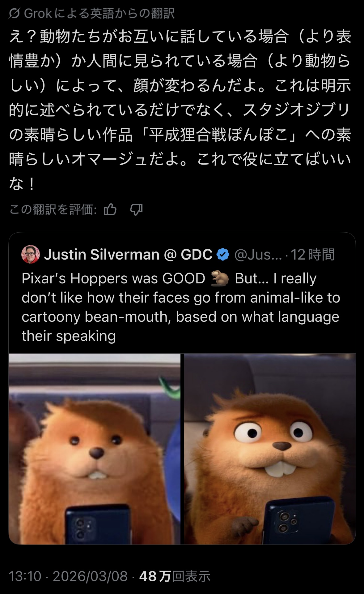Open Justin Silverman's profile avatar

[x=31, y=254]
